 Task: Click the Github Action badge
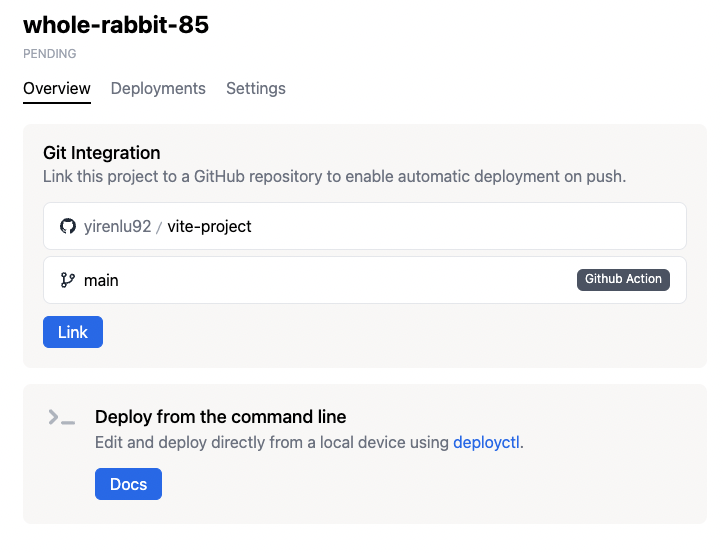click(x=623, y=279)
